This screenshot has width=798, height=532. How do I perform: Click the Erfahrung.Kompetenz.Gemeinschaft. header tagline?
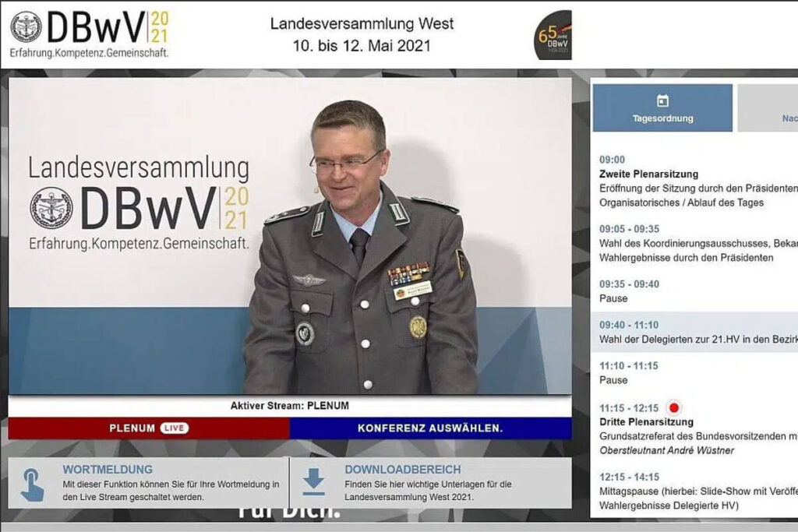[x=89, y=53]
